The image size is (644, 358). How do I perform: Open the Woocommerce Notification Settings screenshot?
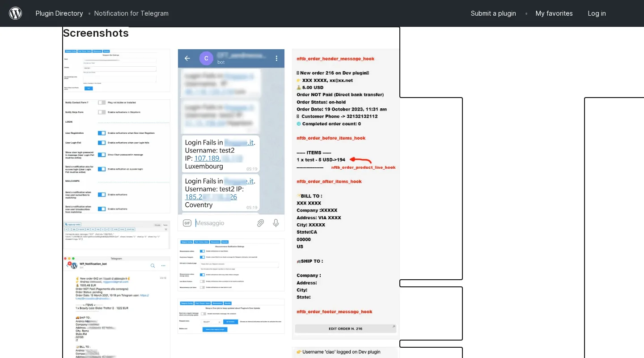231,265
